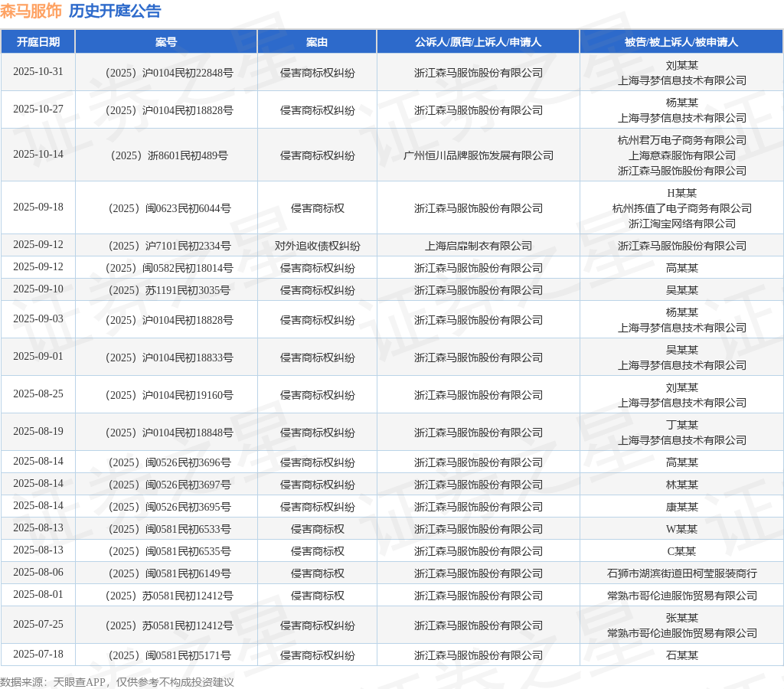Click the 数据来源 天眼查APP footer note
The height and width of the screenshot is (689, 784).
(x=117, y=682)
